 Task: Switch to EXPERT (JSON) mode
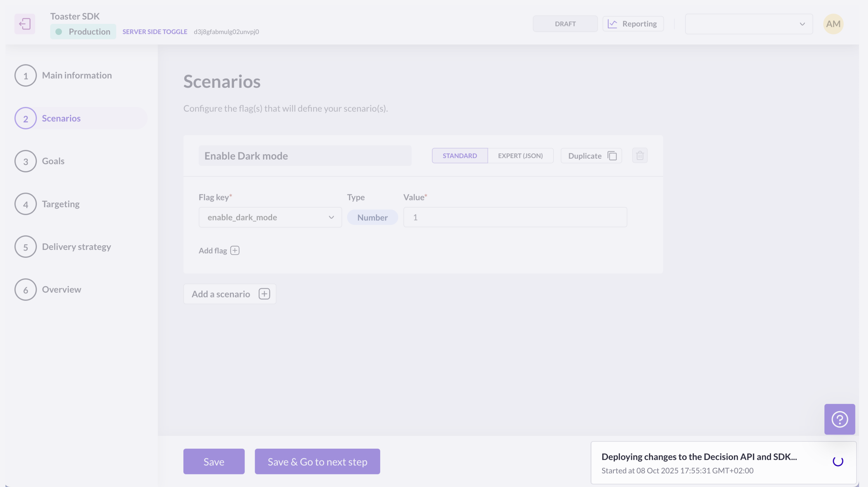click(x=520, y=156)
